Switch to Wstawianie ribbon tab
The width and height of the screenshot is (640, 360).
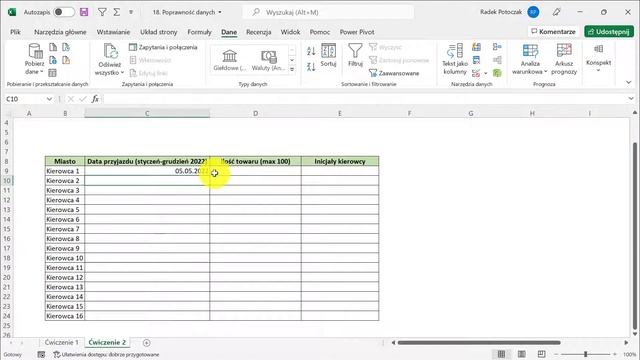[113, 32]
